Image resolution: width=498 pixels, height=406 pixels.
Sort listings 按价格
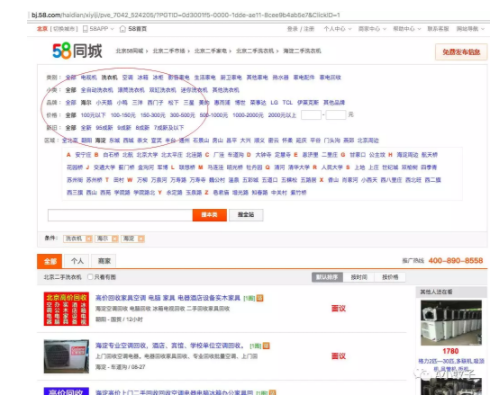point(390,277)
